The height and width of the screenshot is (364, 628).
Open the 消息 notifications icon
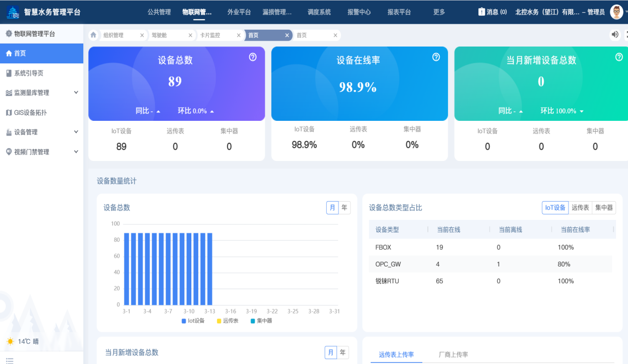coord(482,12)
